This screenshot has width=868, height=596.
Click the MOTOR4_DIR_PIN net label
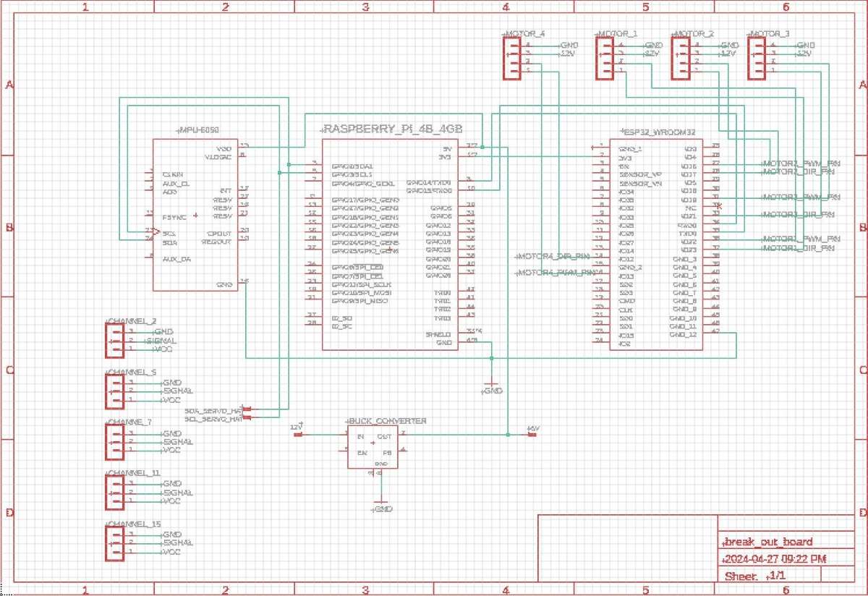[x=552, y=256]
